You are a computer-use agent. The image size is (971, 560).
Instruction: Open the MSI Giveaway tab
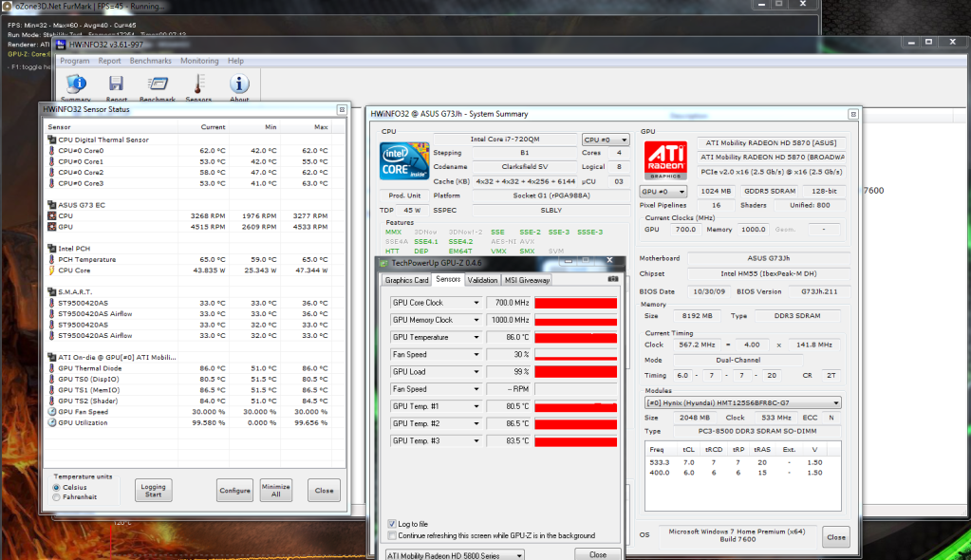coord(527,280)
